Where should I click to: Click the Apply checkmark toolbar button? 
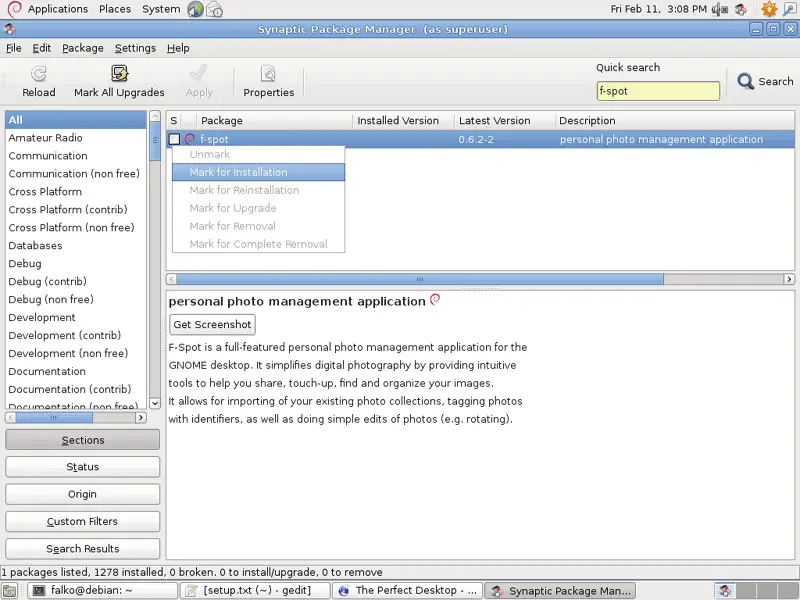(x=199, y=82)
